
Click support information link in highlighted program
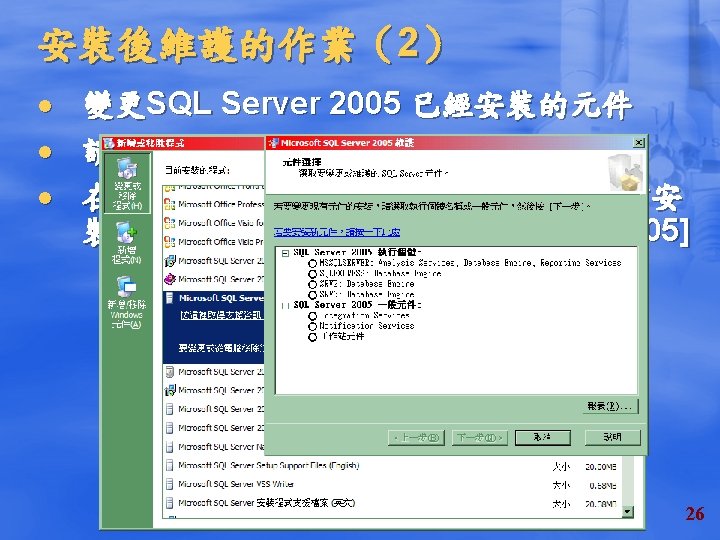tap(221, 315)
